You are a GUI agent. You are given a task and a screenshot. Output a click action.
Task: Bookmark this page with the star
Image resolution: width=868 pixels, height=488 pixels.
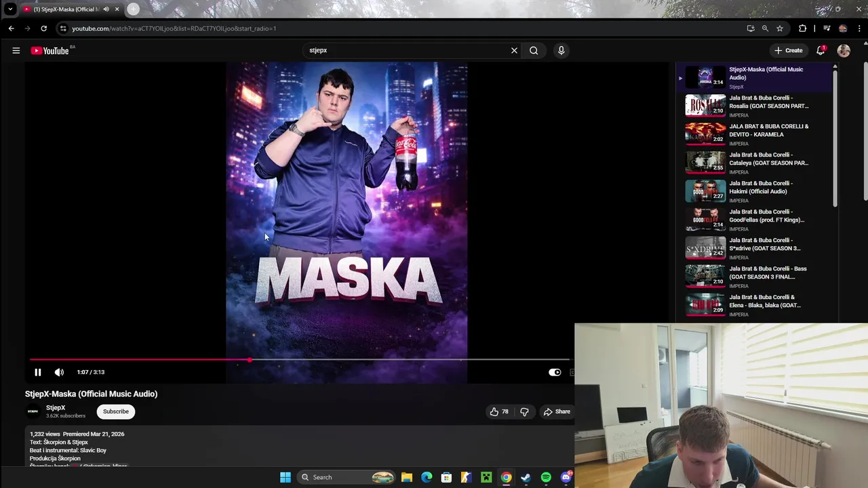pyautogui.click(x=780, y=28)
